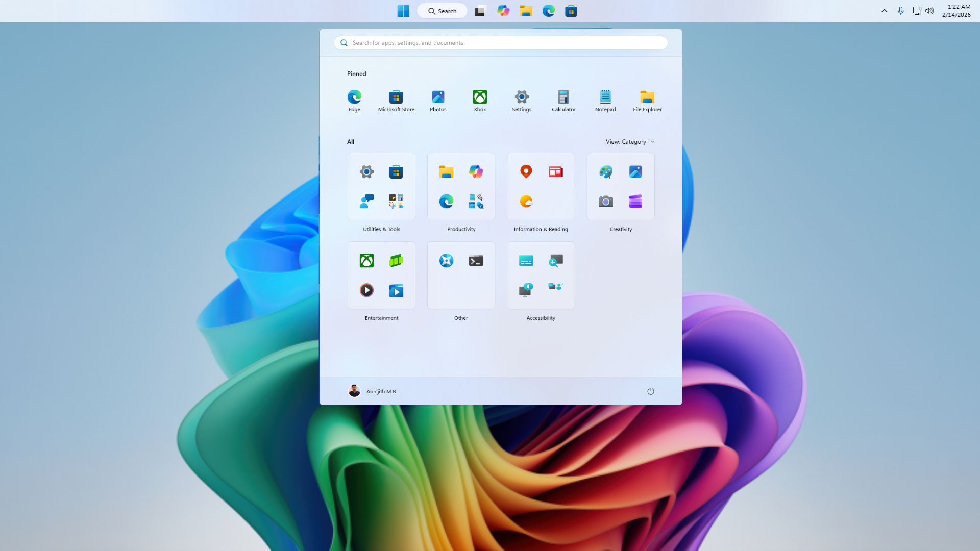Open the Entertainment category folder

[381, 275]
